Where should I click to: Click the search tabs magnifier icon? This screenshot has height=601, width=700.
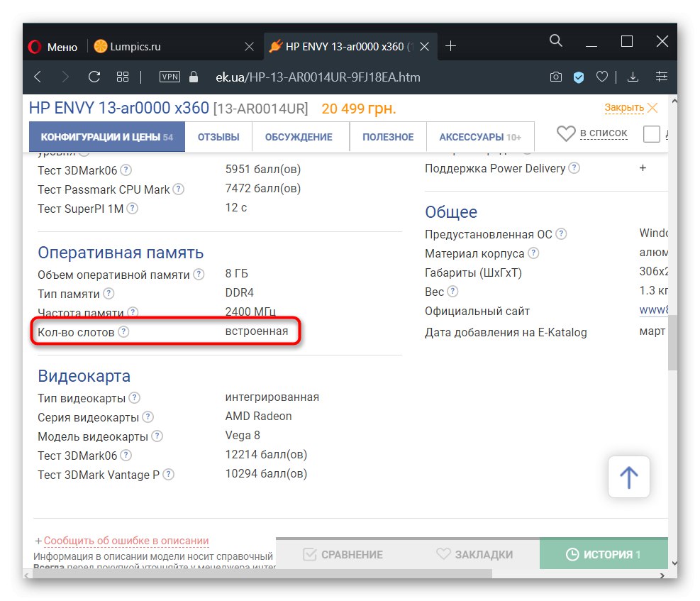[x=556, y=41]
